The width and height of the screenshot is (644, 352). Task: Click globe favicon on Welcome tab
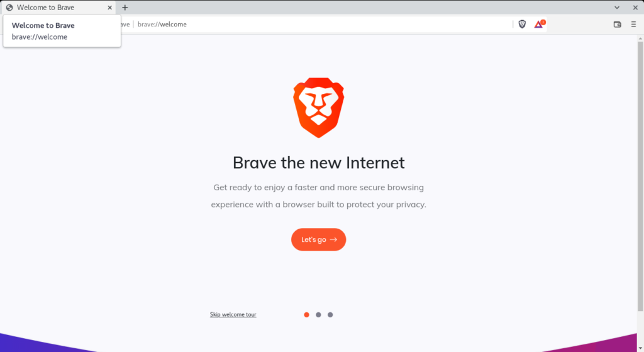[x=9, y=8]
